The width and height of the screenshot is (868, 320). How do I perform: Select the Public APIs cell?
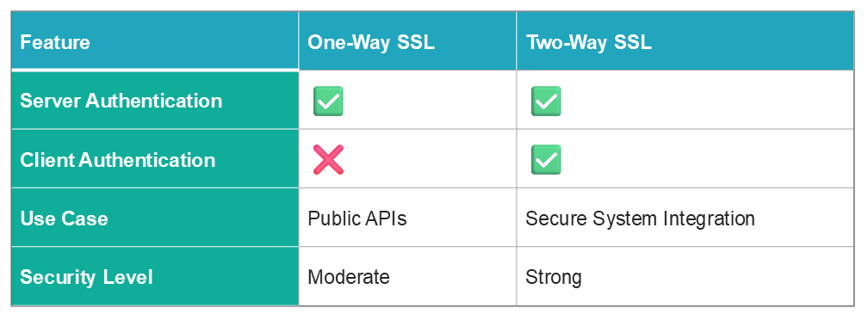(x=407, y=217)
